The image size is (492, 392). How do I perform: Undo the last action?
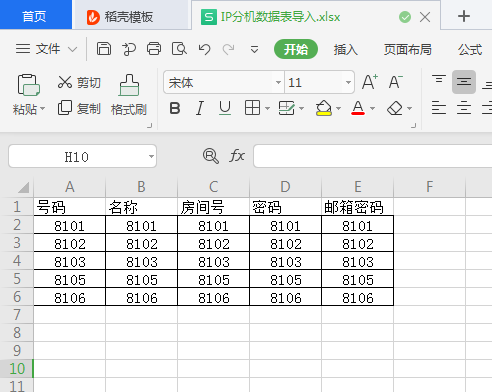click(204, 49)
